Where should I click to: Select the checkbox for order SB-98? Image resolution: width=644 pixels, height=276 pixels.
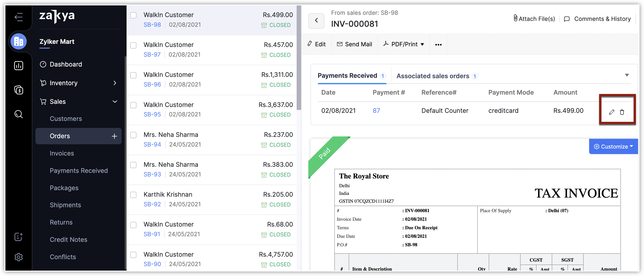(133, 15)
